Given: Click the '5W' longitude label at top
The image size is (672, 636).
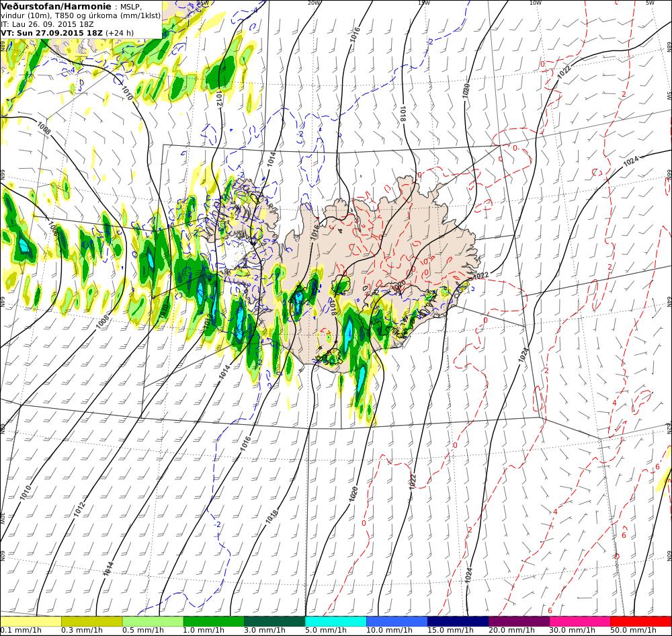Looking at the screenshot, I should 650,3.
